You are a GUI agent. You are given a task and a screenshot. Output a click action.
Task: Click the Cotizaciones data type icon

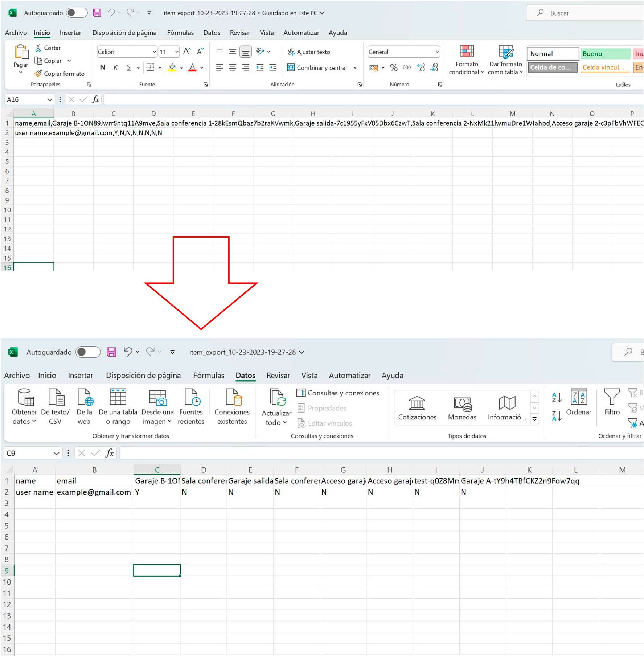tap(417, 403)
